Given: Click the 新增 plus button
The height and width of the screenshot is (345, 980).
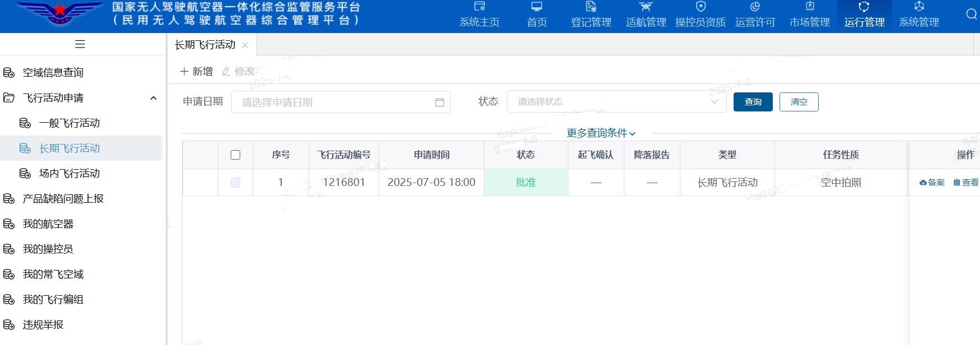Looking at the screenshot, I should (x=196, y=71).
